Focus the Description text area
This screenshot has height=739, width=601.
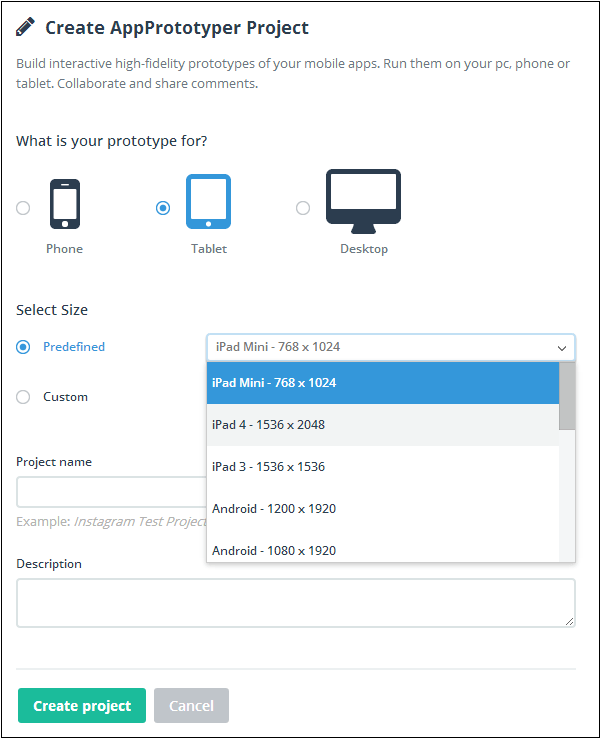tap(296, 603)
